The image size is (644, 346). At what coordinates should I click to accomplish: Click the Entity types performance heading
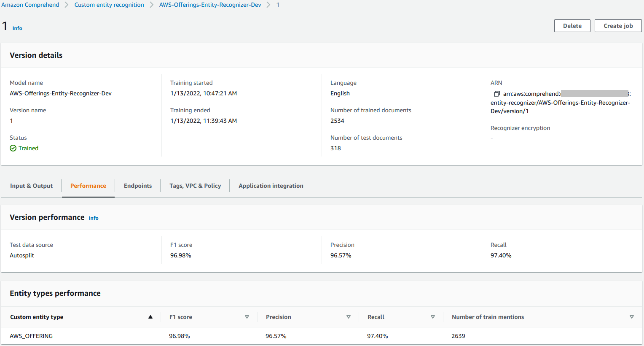point(55,293)
